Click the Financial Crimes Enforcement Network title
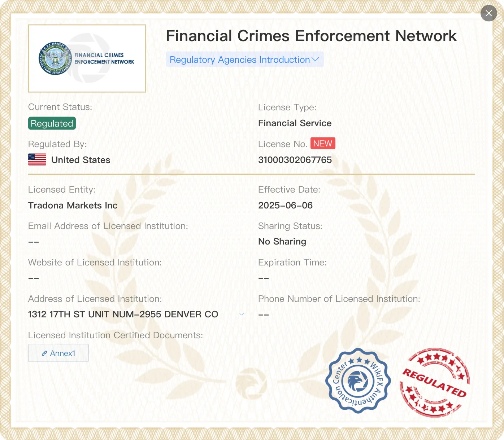504x440 pixels. pyautogui.click(x=311, y=36)
